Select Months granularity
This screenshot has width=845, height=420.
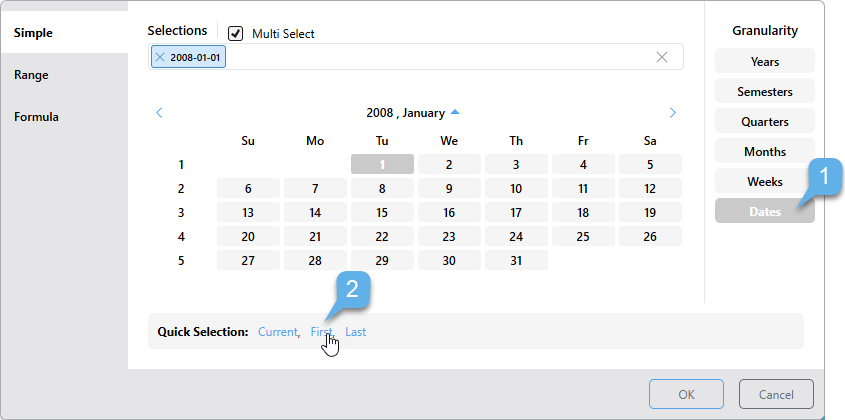764,152
